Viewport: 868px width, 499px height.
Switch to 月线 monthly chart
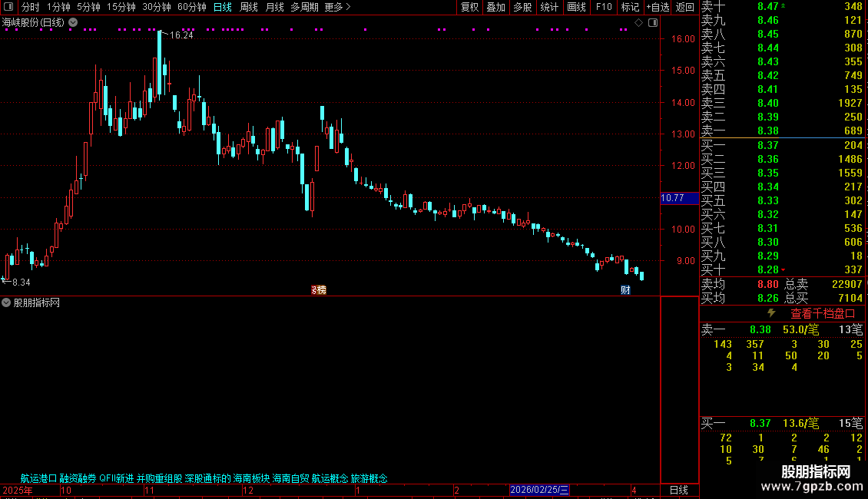click(x=274, y=7)
